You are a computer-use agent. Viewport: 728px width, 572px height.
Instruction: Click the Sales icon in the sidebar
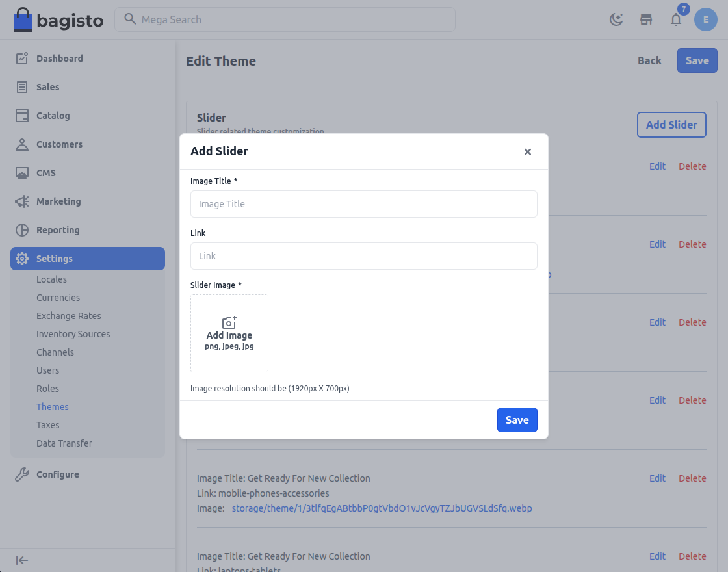point(22,87)
